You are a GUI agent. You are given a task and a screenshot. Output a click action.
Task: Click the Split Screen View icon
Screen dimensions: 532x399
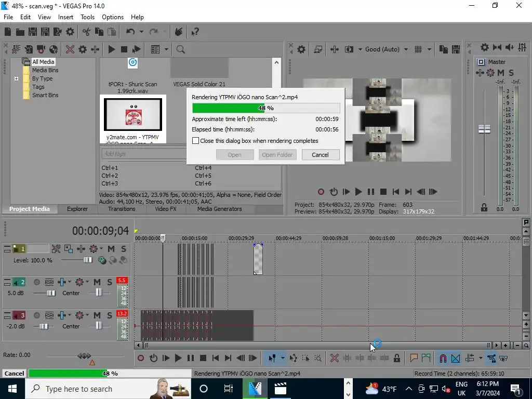349,49
